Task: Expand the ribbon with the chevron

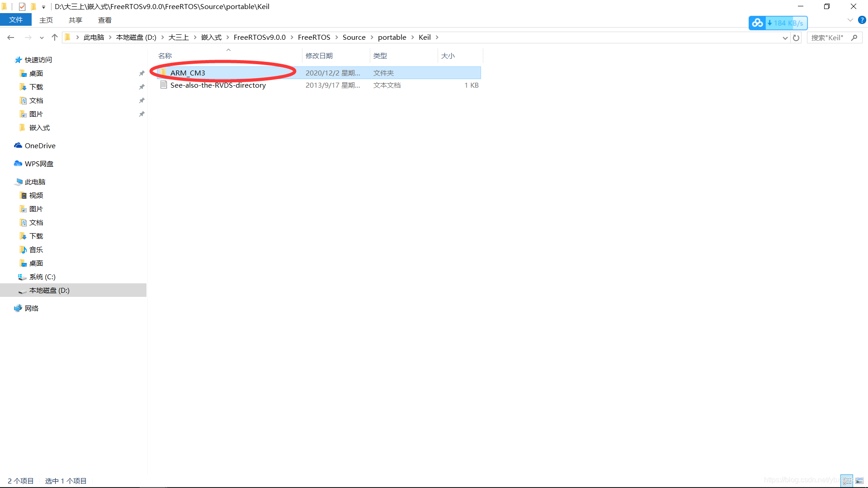Action: 850,20
